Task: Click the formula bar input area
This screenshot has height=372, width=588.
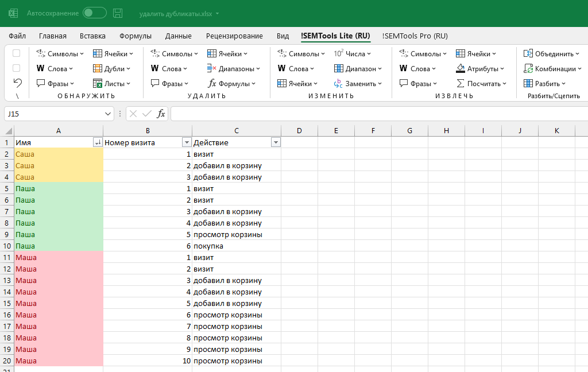Action: 379,114
